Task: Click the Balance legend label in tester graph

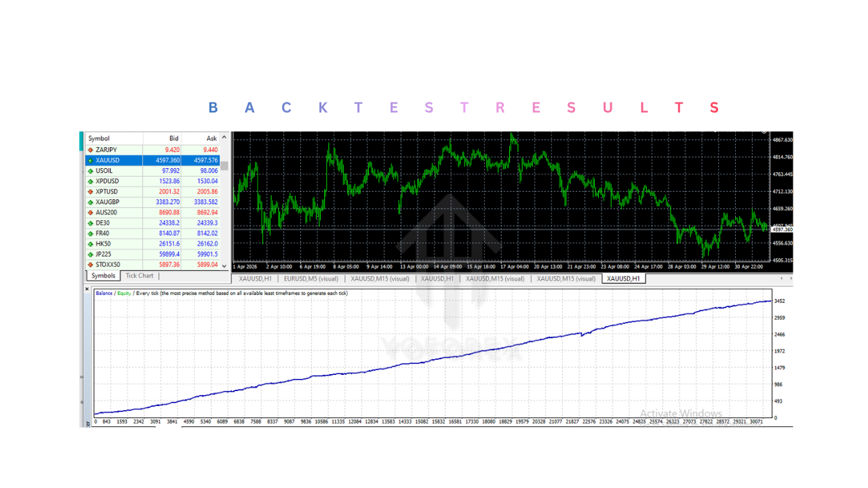Action: coord(104,293)
